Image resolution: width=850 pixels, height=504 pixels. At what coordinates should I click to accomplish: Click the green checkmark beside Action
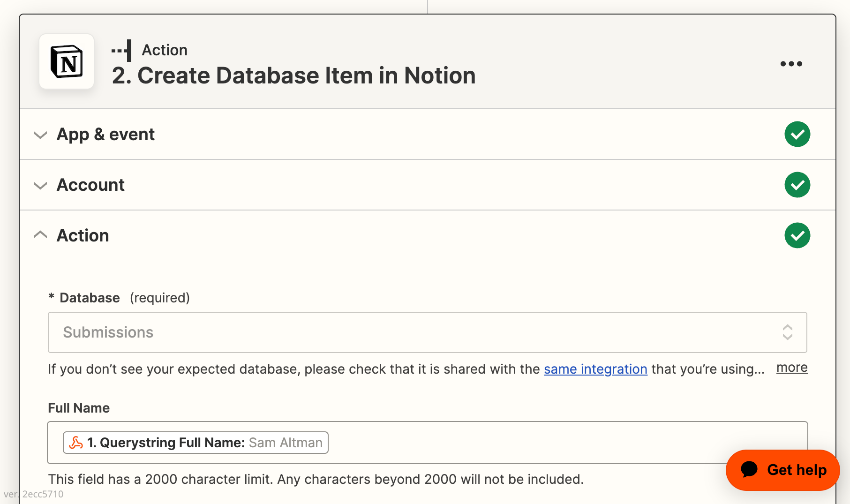pyautogui.click(x=797, y=235)
